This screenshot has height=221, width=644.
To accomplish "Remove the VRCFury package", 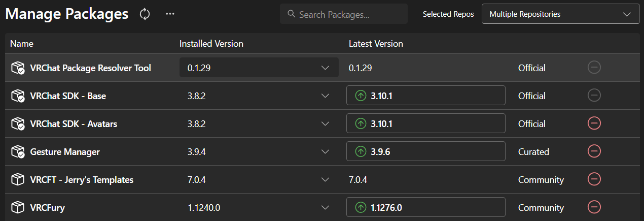I will tap(594, 207).
